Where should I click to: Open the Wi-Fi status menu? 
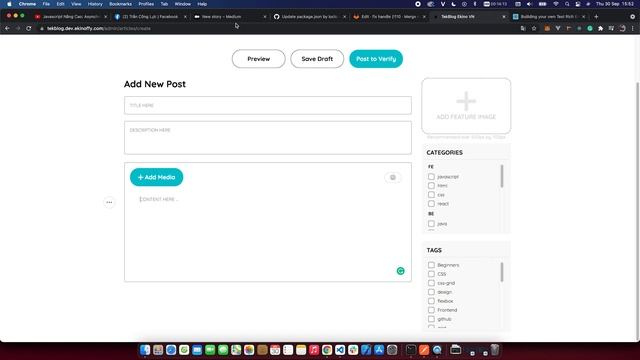coord(556,4)
